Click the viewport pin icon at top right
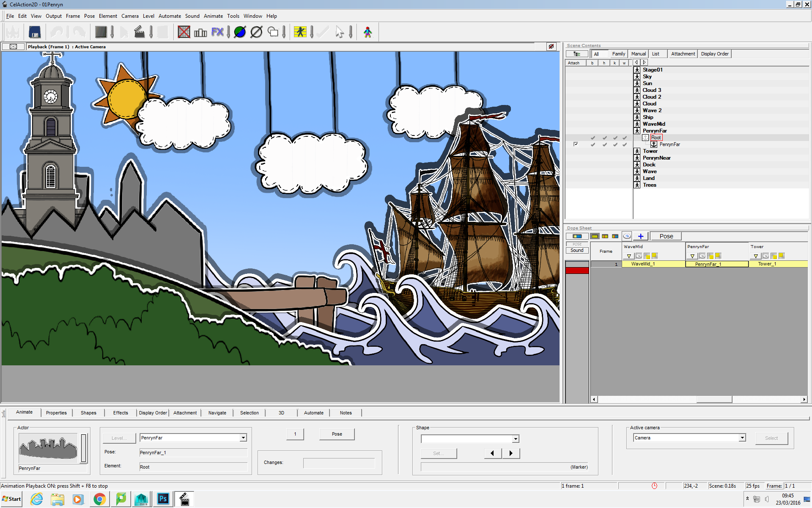The height and width of the screenshot is (508, 812). point(551,47)
